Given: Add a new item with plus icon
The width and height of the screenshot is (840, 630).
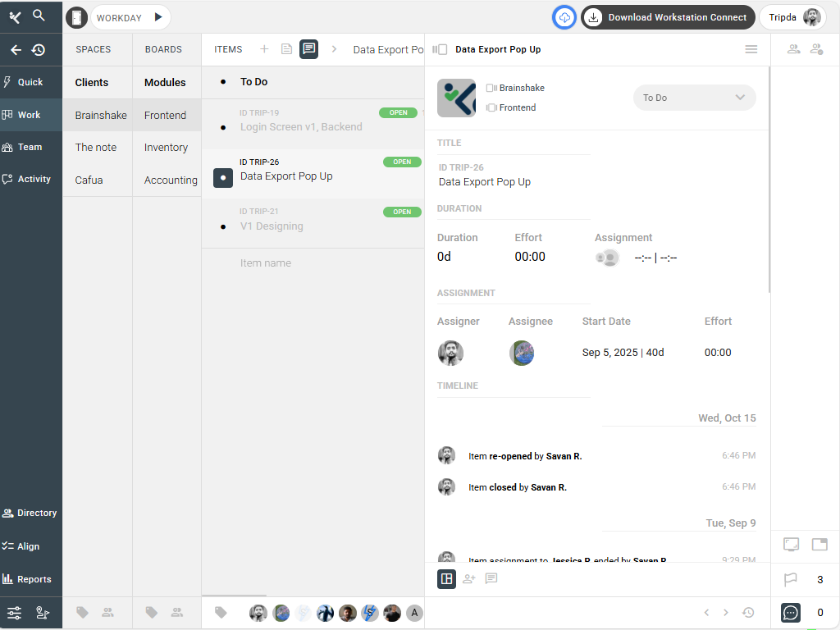Looking at the screenshot, I should [264, 49].
